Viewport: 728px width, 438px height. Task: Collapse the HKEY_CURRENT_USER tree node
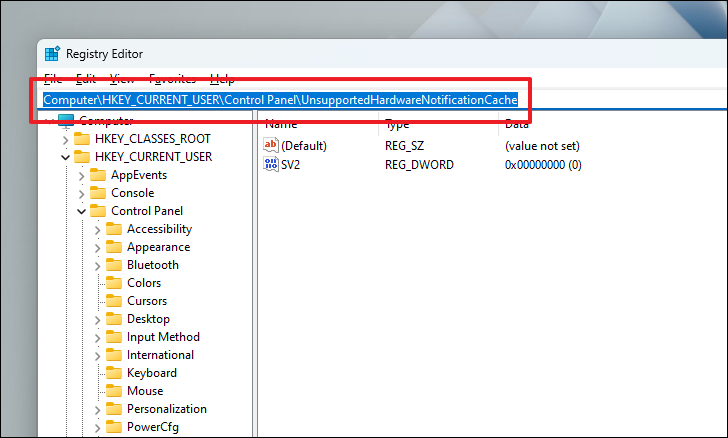coord(65,157)
